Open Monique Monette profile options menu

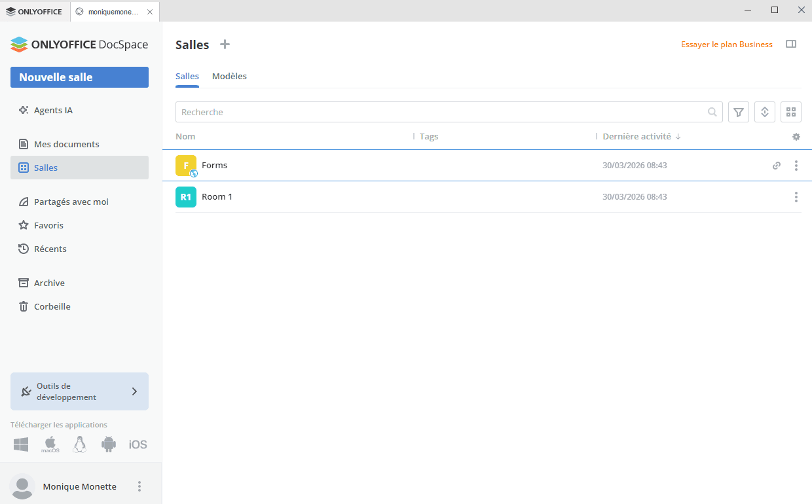pos(139,486)
